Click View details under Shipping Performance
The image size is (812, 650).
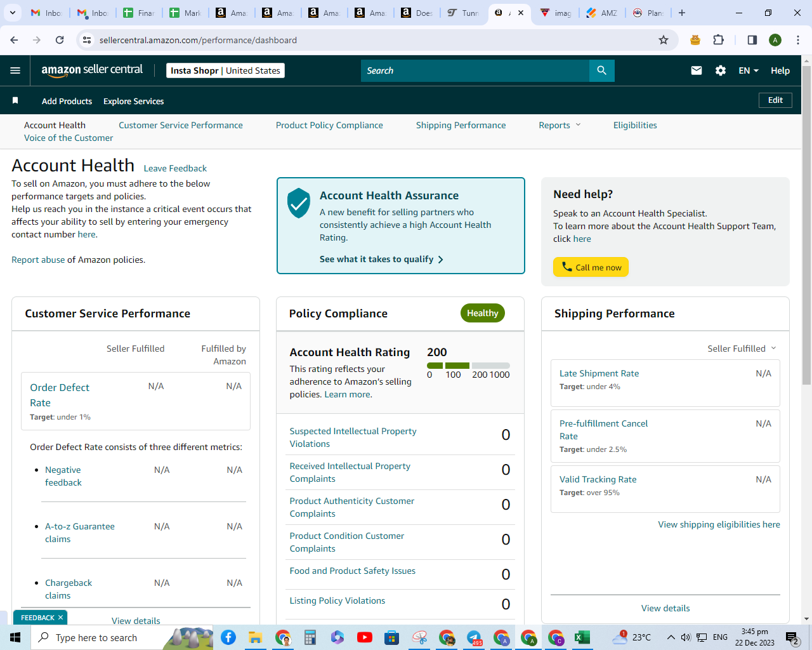[665, 608]
